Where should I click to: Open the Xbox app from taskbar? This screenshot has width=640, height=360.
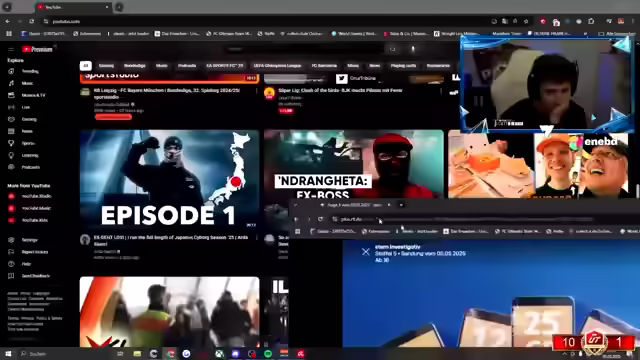point(219,354)
